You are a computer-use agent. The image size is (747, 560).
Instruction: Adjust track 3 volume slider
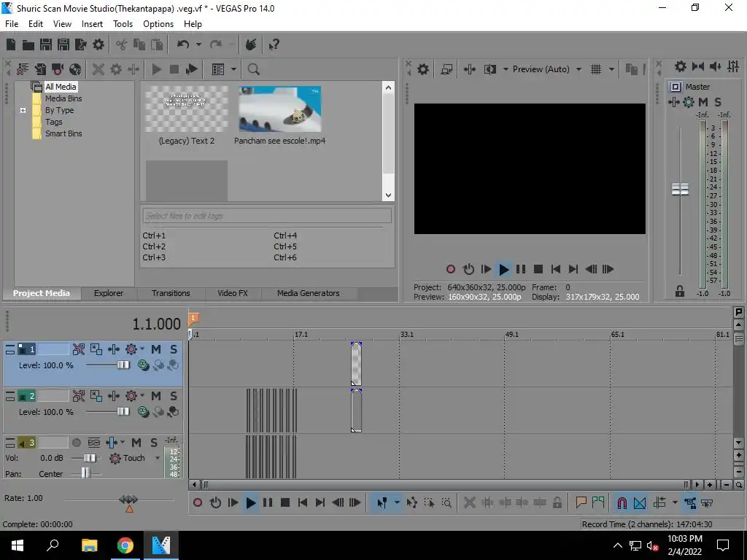[x=89, y=458]
